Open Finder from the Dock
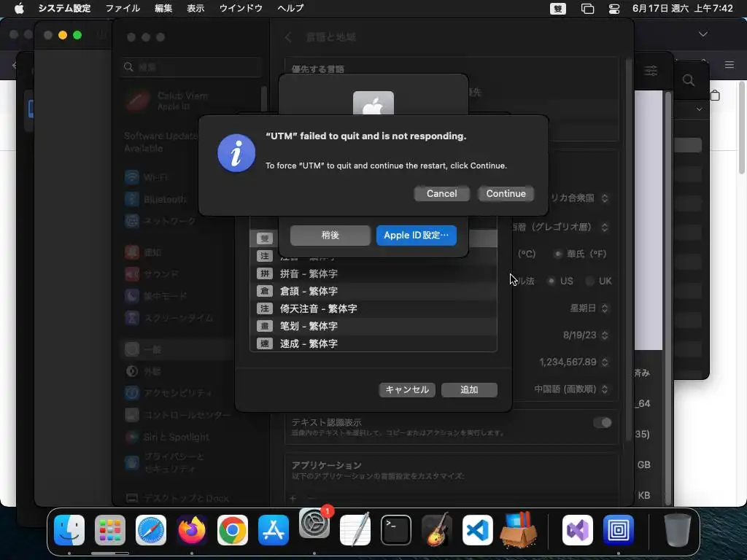Image resolution: width=747 pixels, height=560 pixels. (69, 529)
